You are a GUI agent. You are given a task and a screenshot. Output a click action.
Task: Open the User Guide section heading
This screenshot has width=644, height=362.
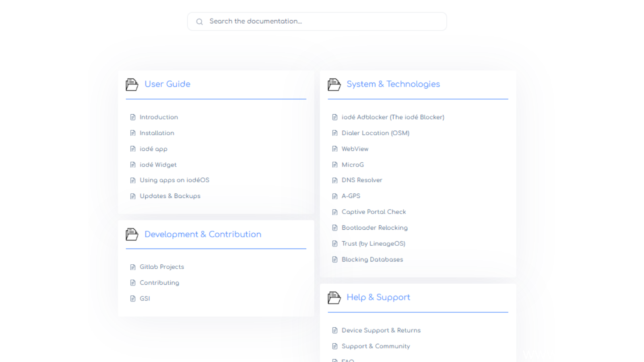click(x=167, y=84)
